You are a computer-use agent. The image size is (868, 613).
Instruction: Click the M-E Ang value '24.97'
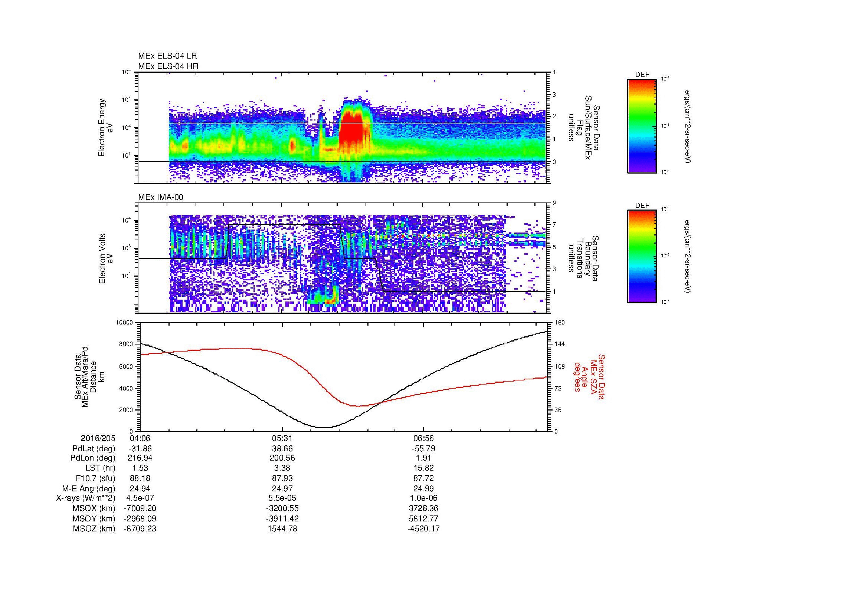(282, 488)
